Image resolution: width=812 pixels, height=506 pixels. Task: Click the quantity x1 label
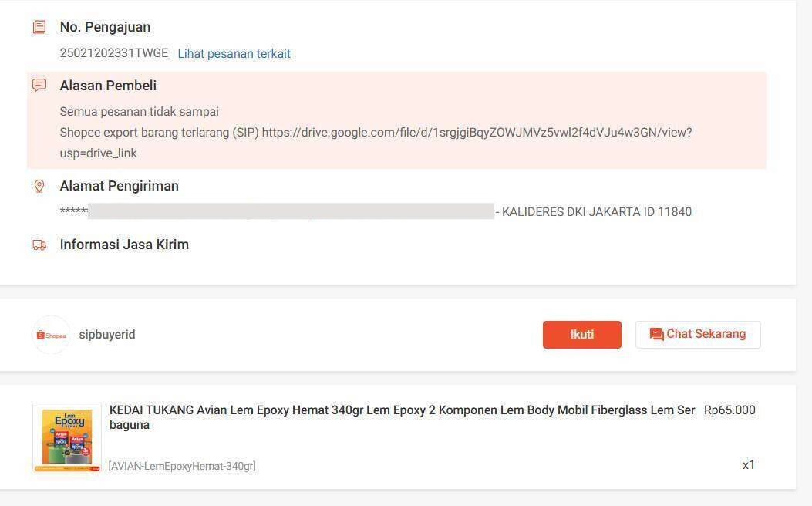click(x=749, y=465)
